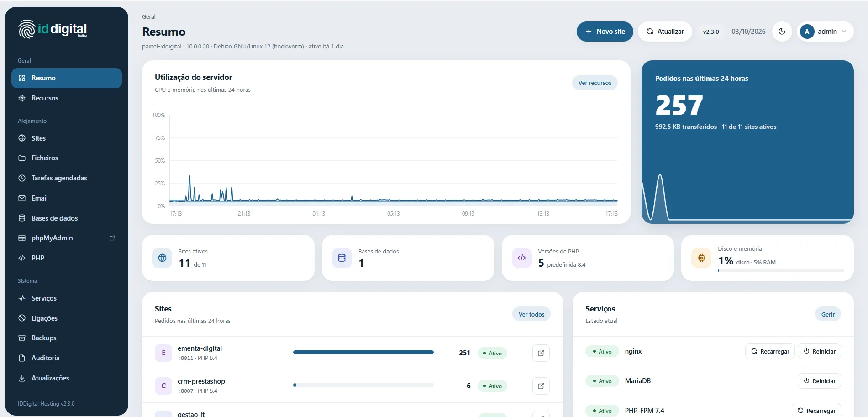Click Gerir in the Serviços panel
This screenshot has width=868, height=417.
[x=828, y=314]
